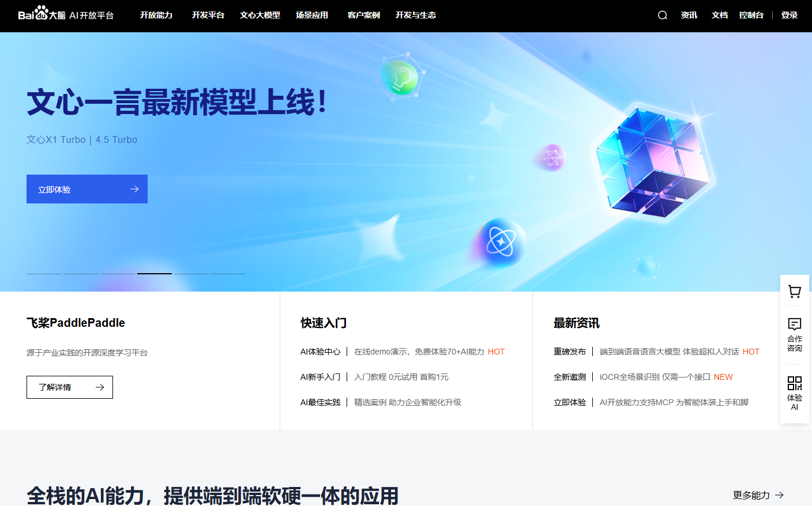Viewport: 812px width, 506px height.
Task: Click 登录 to sign in
Action: click(x=790, y=15)
